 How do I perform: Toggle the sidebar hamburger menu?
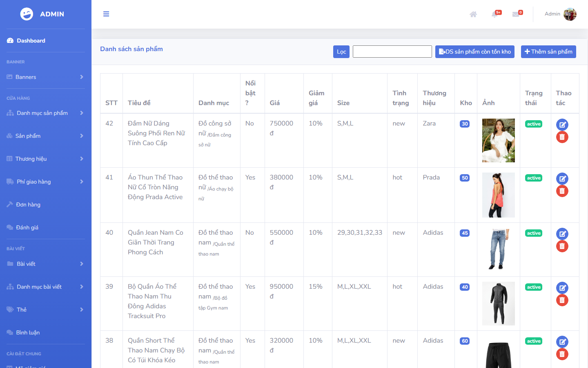click(106, 14)
